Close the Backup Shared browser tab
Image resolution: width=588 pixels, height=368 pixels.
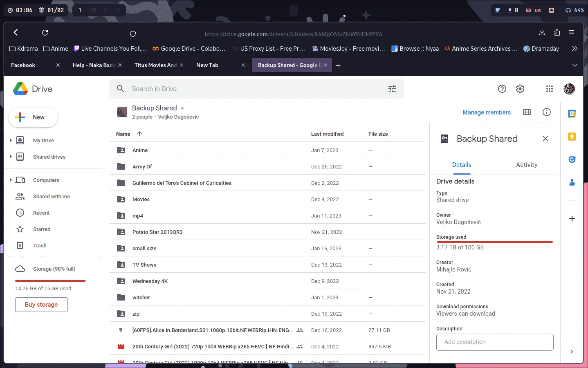click(x=325, y=65)
